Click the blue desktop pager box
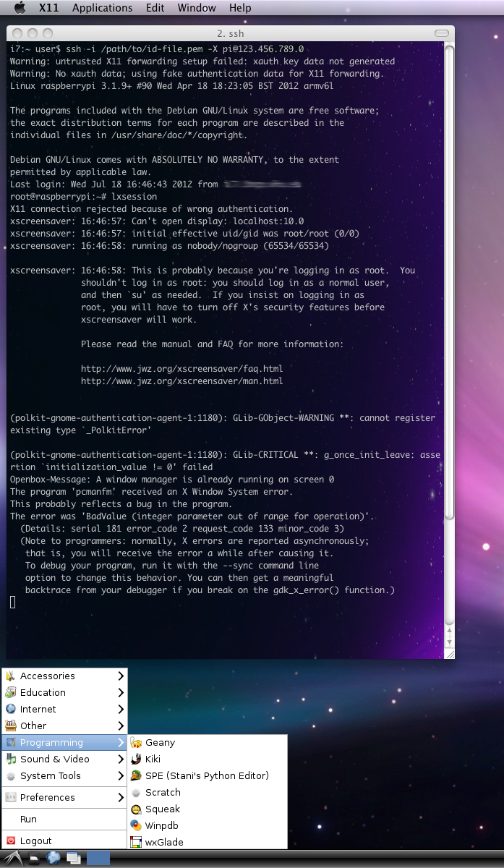The image size is (504, 868). coord(98,859)
